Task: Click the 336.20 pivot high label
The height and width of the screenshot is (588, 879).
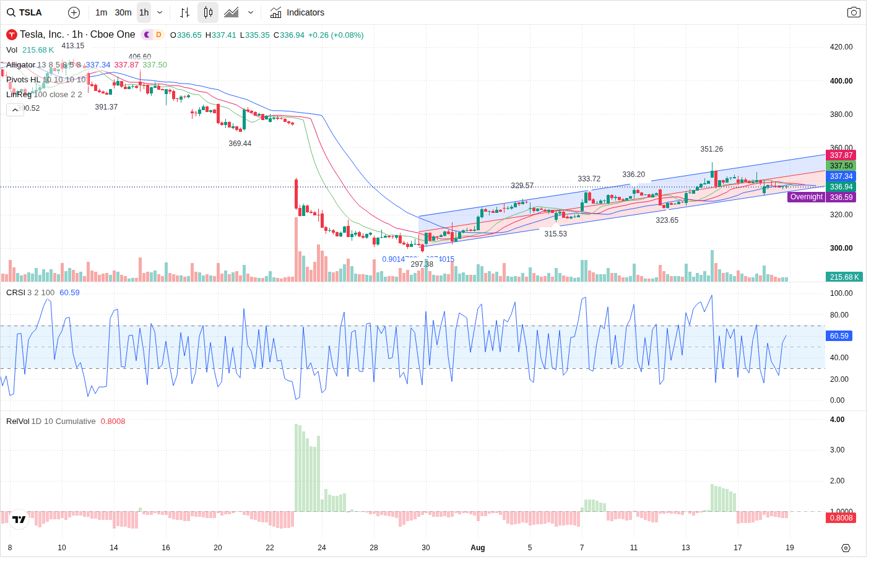Action: click(634, 175)
